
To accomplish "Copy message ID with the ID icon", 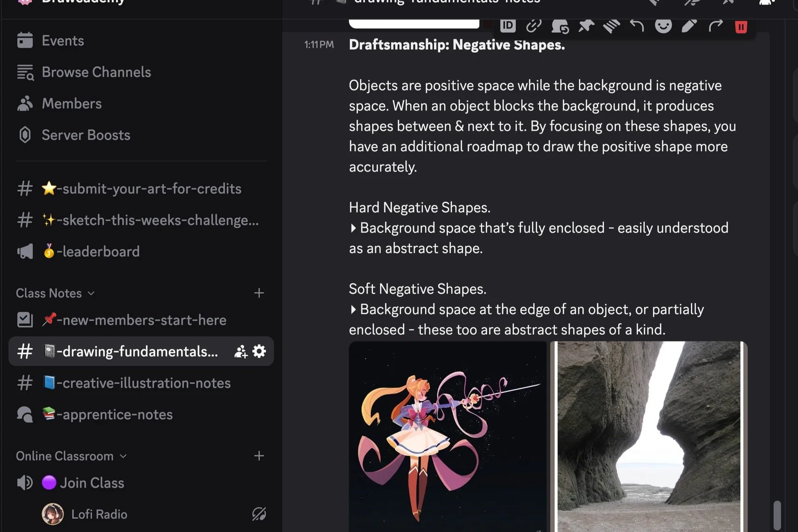I will 508,26.
